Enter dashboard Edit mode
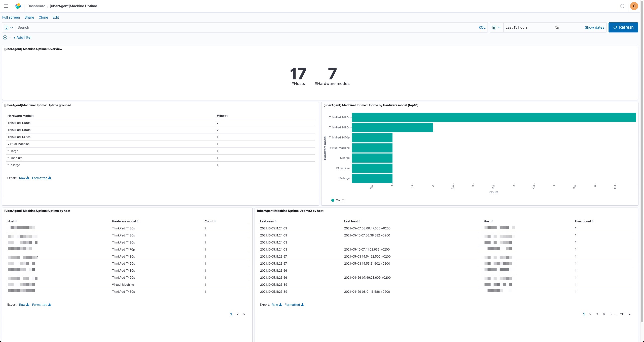 point(56,17)
